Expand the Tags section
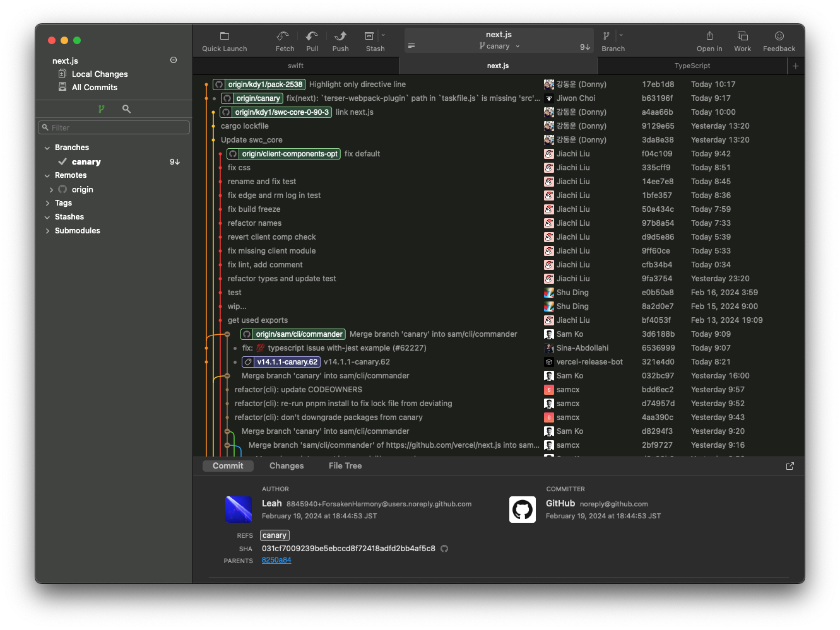Image resolution: width=840 pixels, height=630 pixels. [47, 203]
